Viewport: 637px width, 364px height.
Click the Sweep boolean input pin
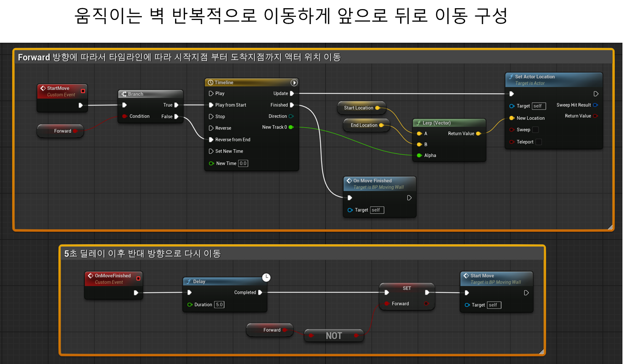(512, 130)
